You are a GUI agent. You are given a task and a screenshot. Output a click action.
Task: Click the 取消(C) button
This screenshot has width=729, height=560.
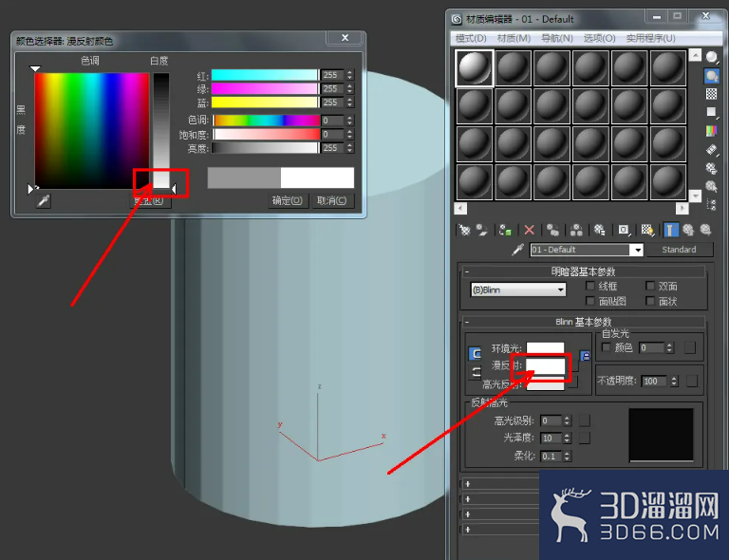point(332,200)
